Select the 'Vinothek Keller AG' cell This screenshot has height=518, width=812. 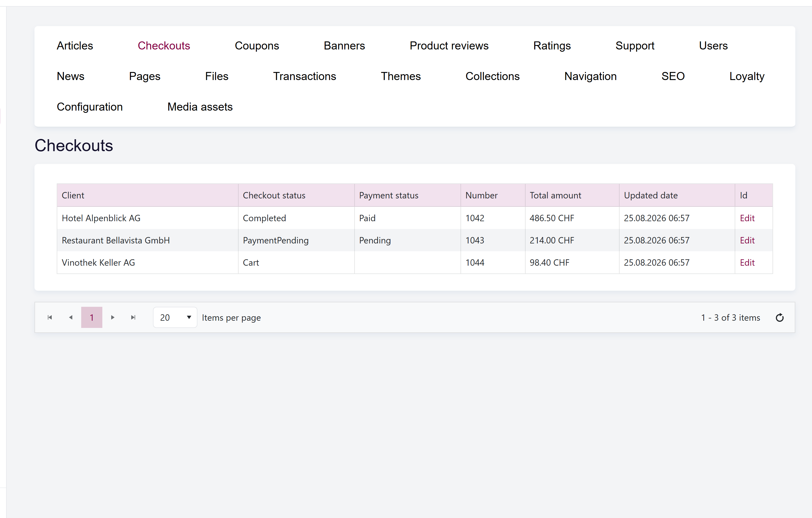147,263
